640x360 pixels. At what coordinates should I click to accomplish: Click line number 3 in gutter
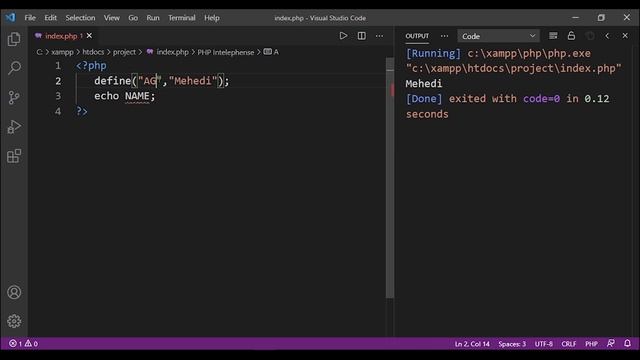(x=58, y=96)
